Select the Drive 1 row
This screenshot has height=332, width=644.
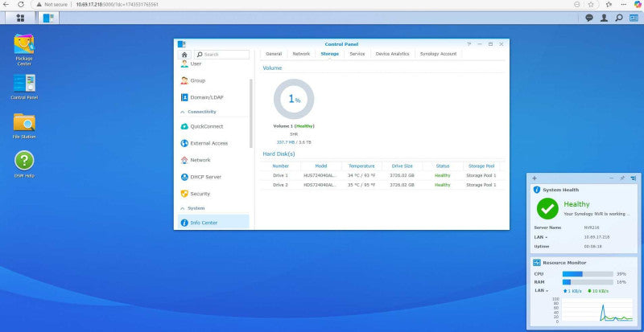click(x=382, y=175)
